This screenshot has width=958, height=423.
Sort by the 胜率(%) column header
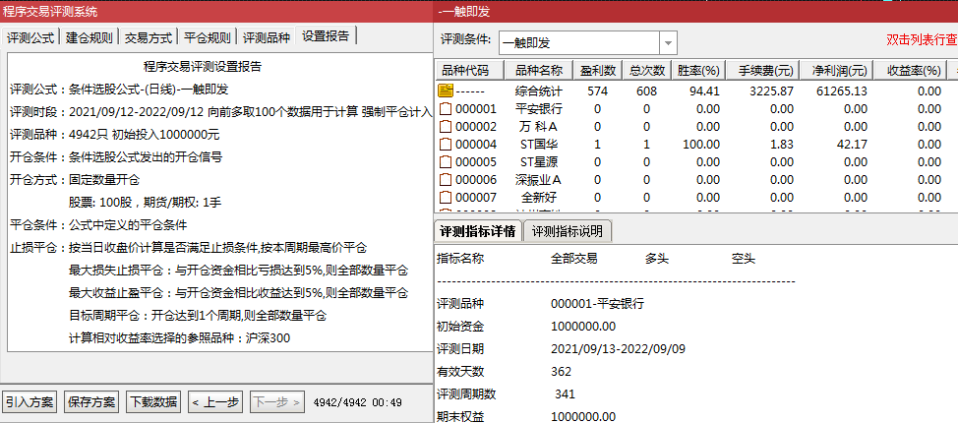[698, 70]
